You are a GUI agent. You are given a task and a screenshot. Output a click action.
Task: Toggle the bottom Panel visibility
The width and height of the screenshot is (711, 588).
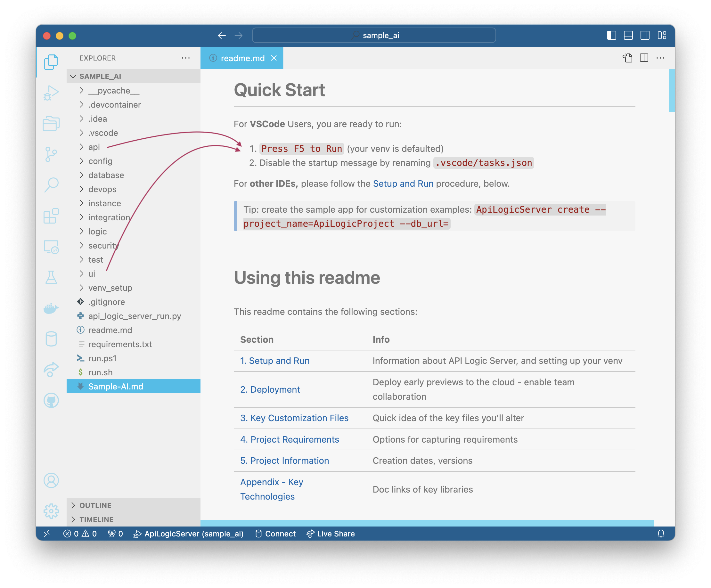point(628,35)
